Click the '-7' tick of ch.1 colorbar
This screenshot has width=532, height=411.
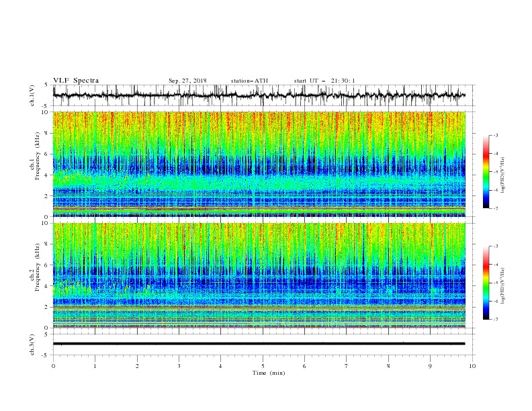click(495, 208)
